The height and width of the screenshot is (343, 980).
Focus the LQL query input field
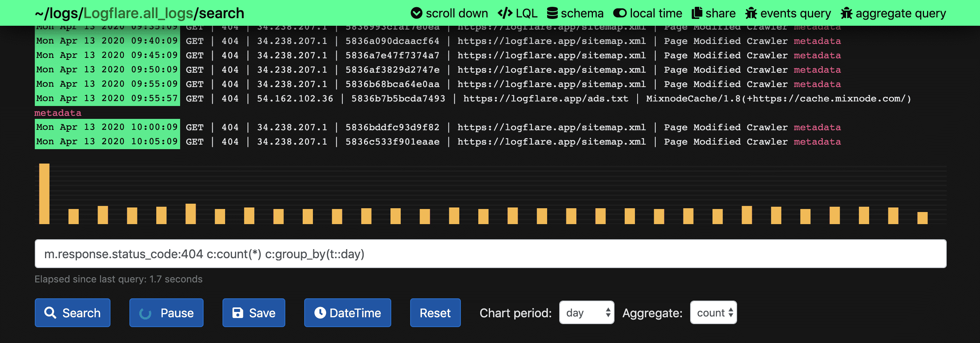point(490,254)
